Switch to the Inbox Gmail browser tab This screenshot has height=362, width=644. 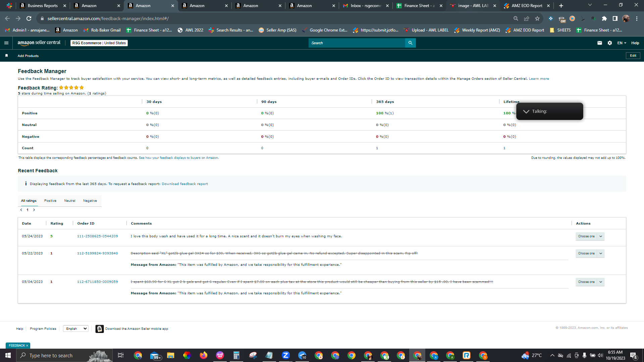pos(366,6)
